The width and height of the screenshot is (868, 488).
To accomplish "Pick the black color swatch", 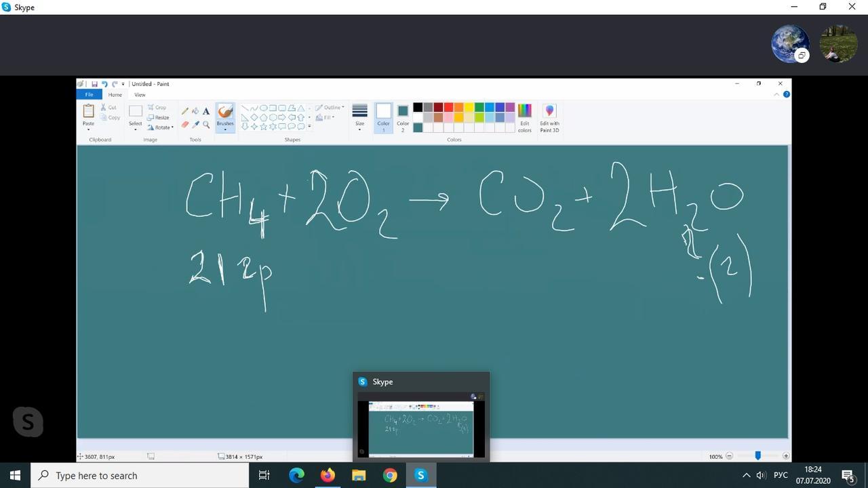I will (x=418, y=107).
